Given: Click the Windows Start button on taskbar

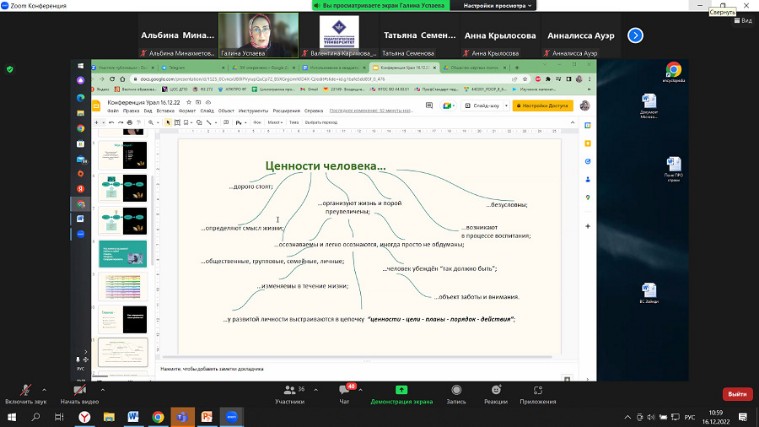Looking at the screenshot, I should [10, 417].
